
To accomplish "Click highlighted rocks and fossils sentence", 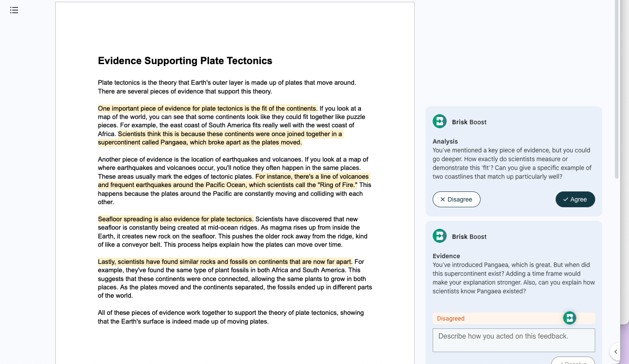I will point(225,262).
